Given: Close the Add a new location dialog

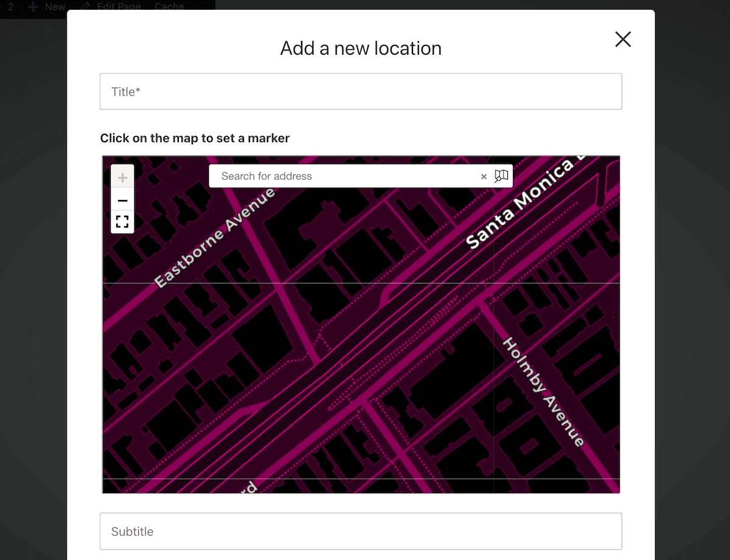Looking at the screenshot, I should click(623, 40).
